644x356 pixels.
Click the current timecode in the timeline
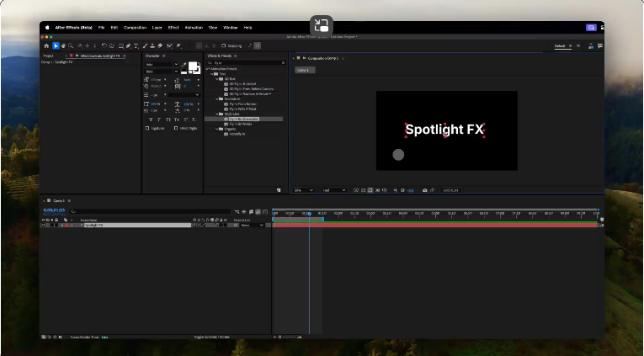tap(54, 210)
